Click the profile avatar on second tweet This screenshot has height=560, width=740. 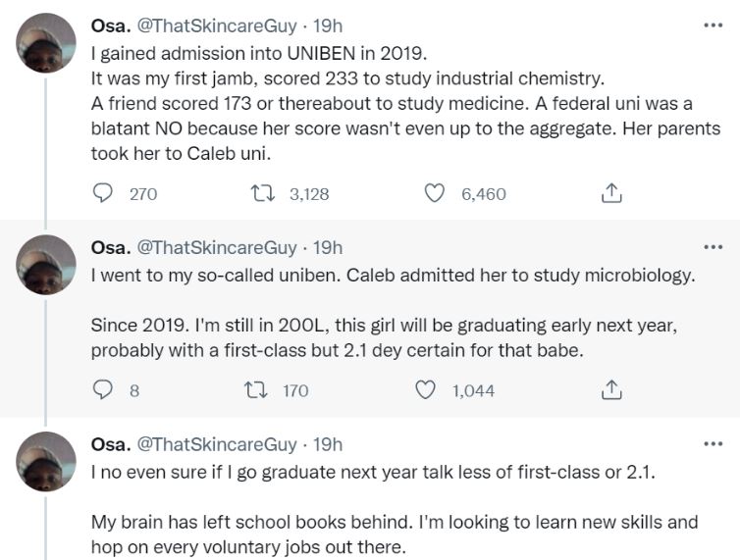[x=46, y=265]
